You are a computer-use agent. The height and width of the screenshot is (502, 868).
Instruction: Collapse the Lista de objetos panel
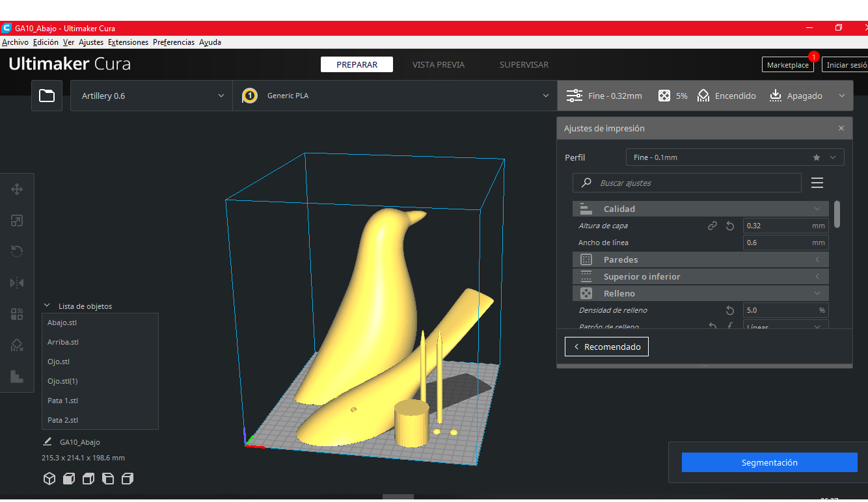pyautogui.click(x=47, y=306)
